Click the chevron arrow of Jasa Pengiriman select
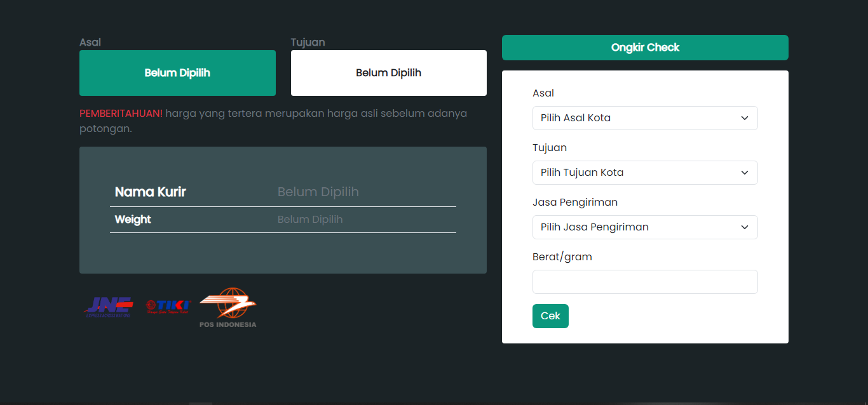 tap(745, 227)
